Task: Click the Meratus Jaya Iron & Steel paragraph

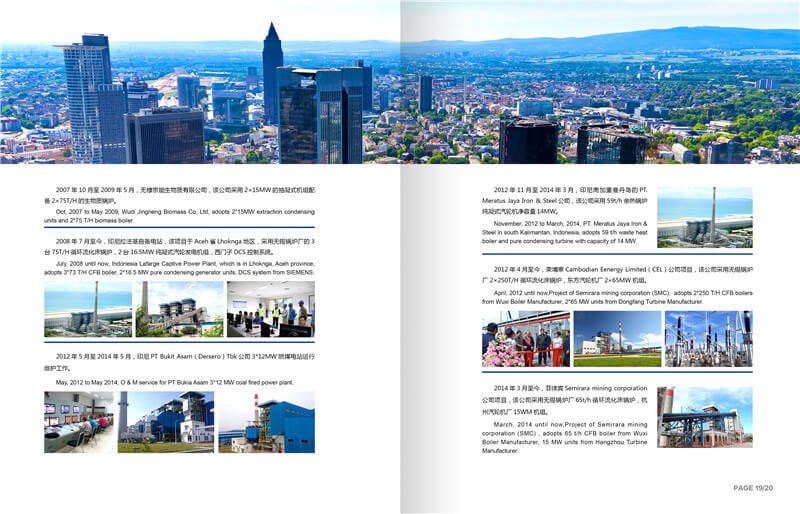Action: (565, 214)
